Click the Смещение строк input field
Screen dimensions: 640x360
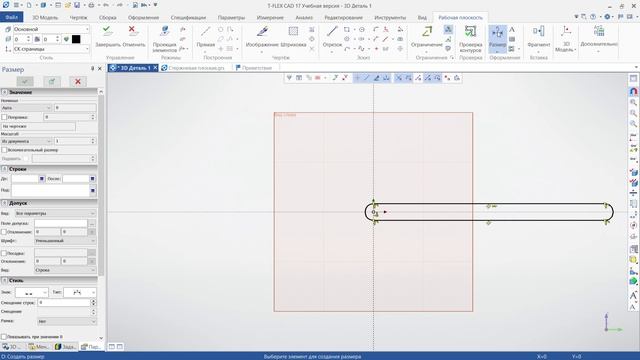point(64,302)
